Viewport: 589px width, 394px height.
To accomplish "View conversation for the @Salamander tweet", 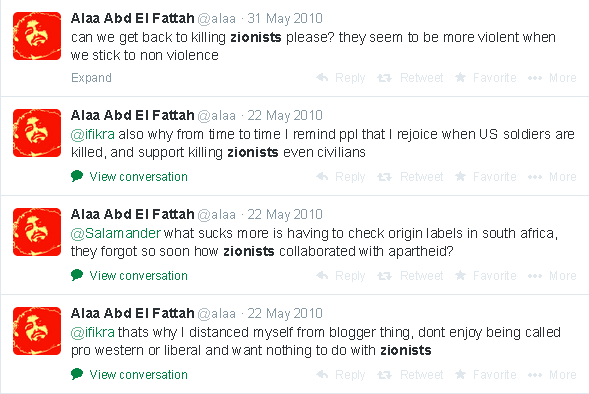I will point(129,276).
